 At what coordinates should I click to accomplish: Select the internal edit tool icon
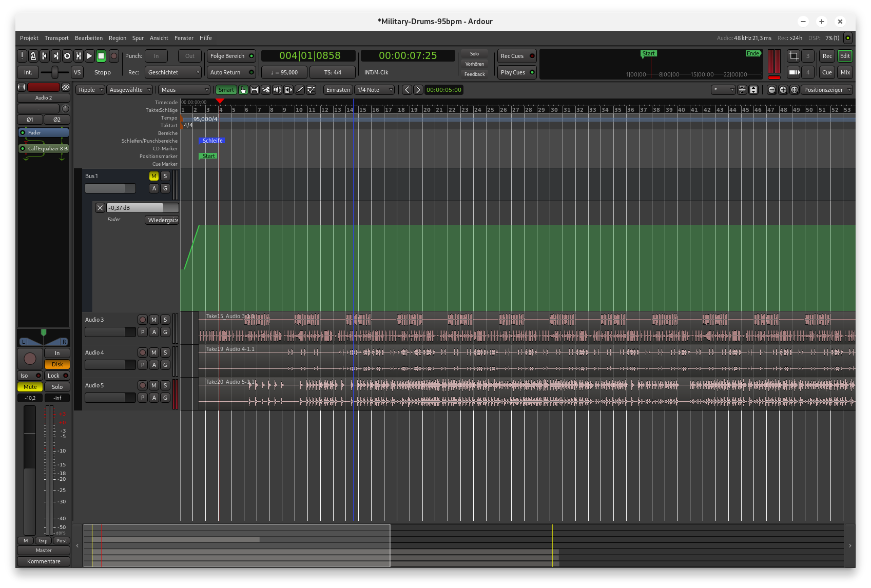pyautogui.click(x=311, y=90)
